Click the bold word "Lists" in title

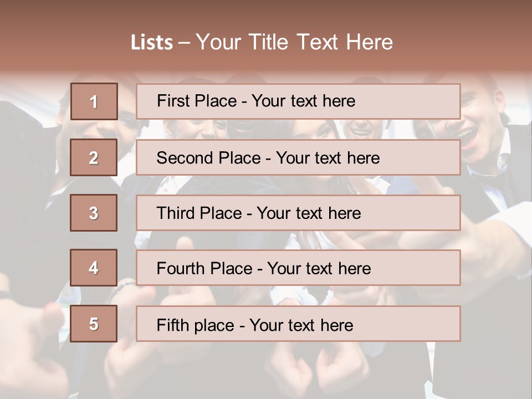(x=152, y=43)
